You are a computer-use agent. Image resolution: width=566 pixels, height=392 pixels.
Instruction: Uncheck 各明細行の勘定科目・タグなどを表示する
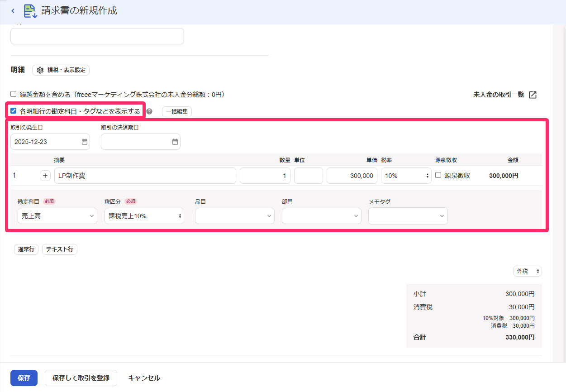coord(14,110)
